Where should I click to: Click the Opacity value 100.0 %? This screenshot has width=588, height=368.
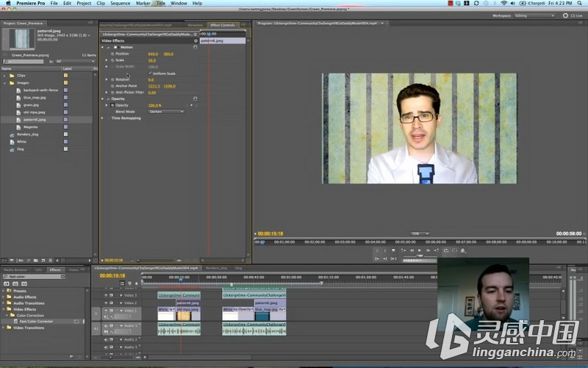coord(154,105)
